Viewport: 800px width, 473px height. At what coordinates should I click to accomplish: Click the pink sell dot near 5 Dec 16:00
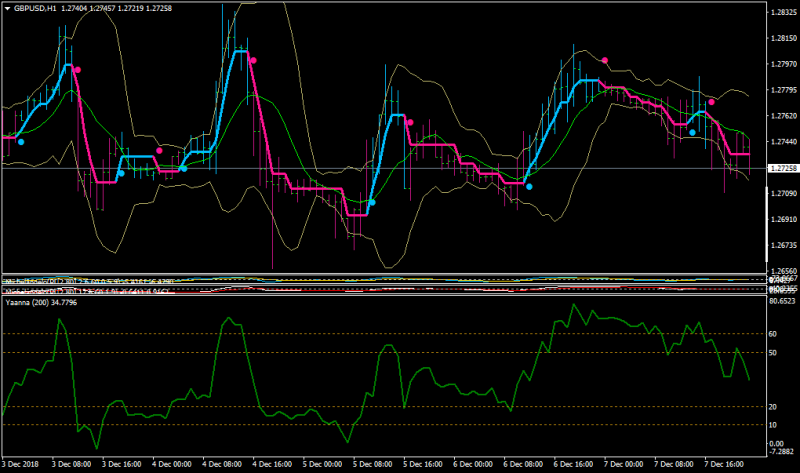410,122
